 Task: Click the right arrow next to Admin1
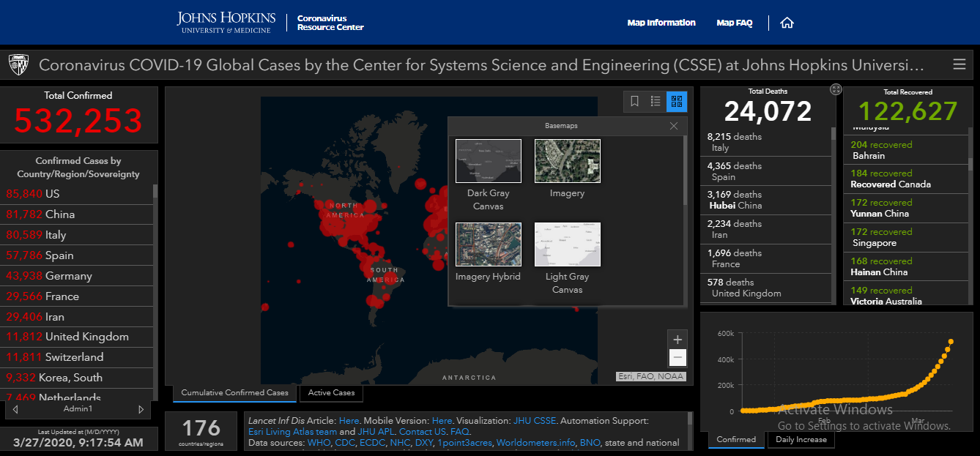coord(141,409)
